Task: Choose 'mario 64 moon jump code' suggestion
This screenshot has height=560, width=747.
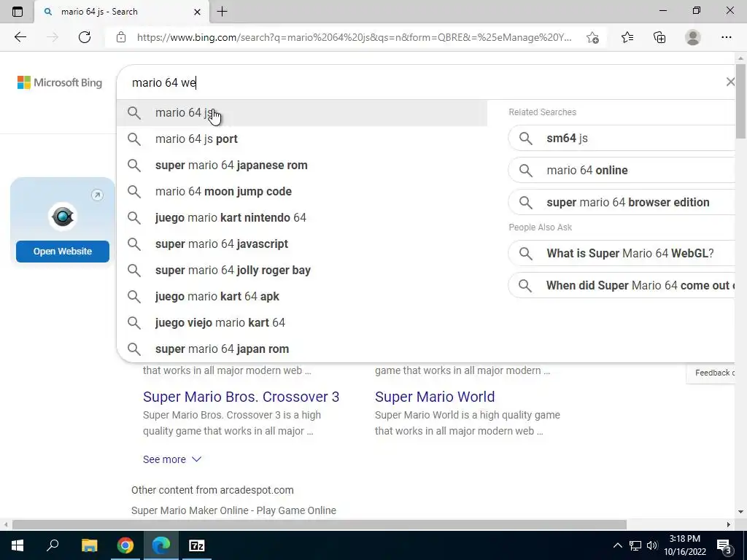Action: 302,192
